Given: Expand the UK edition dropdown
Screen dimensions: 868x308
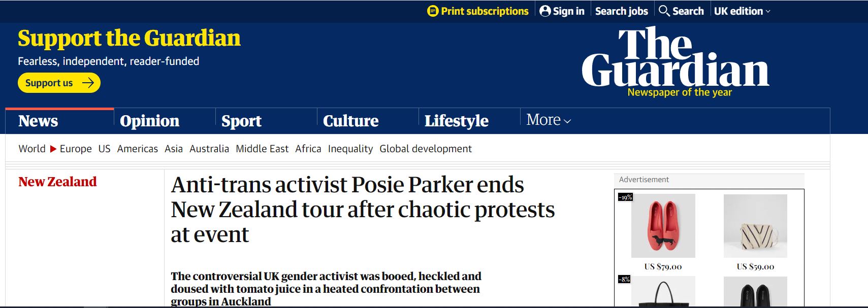Looking at the screenshot, I should click(x=742, y=11).
